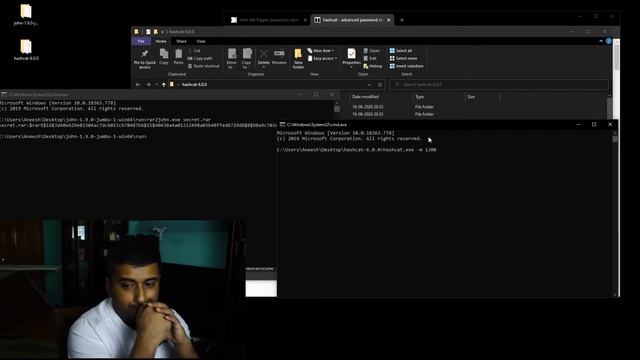The image size is (640, 360).
Task: Click the Search hashcat-6.0.0 box
Action: [x=499, y=84]
